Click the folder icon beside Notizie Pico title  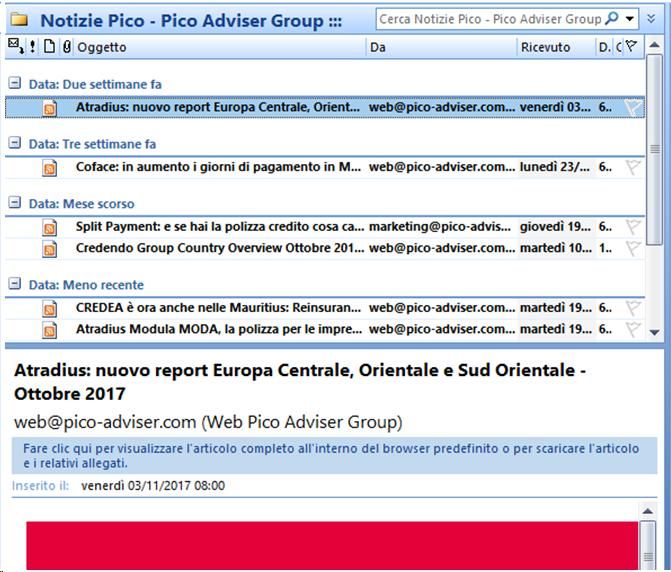tap(19, 20)
